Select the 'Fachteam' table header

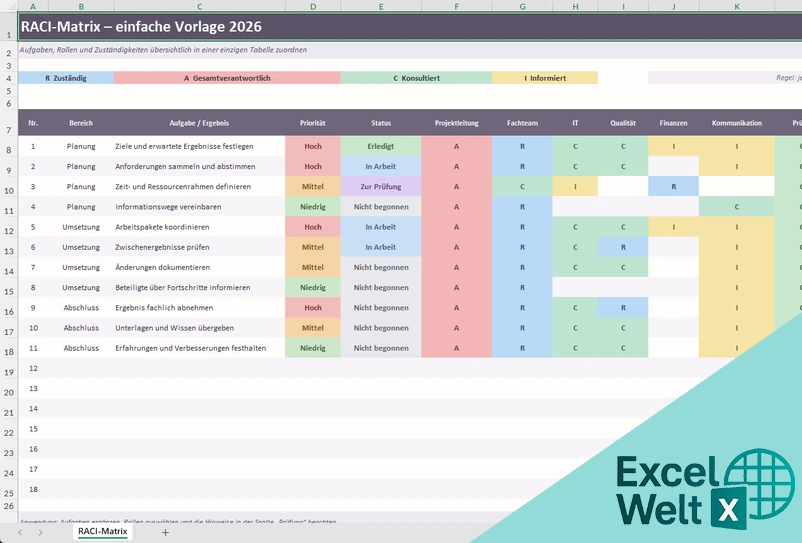coord(522,123)
